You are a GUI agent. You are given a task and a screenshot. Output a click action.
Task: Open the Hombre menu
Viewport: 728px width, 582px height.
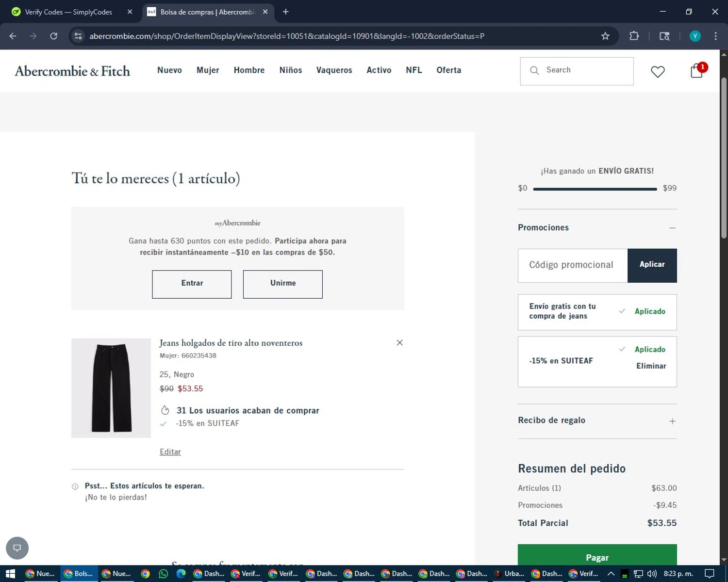[249, 70]
